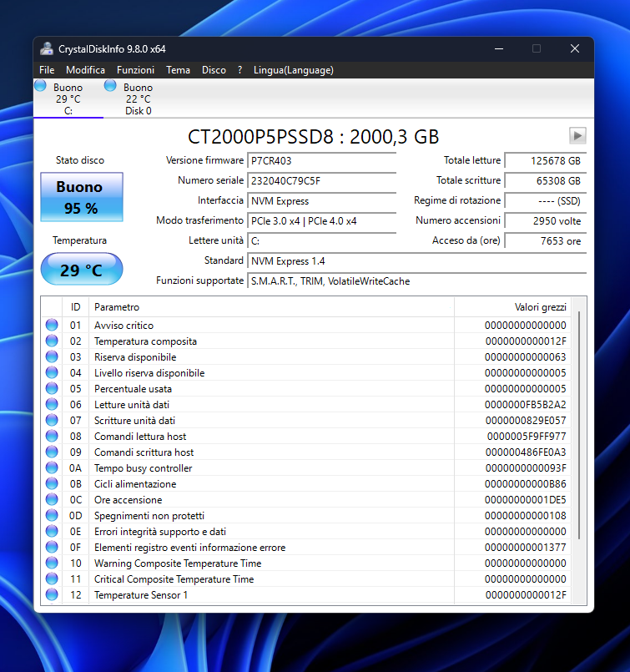Viewport: 630px width, 672px height.
Task: Click the orb beside Errori integrità supporto e dati
Action: tap(52, 531)
